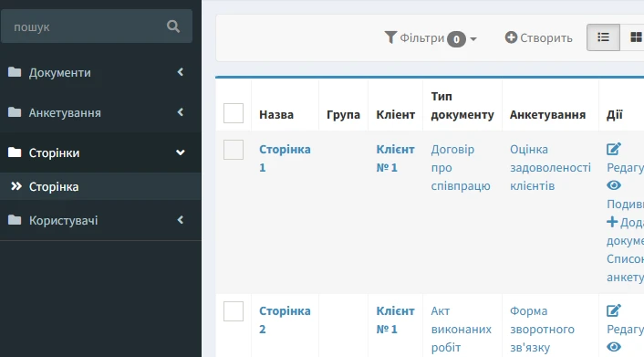Click the double-arrow icon beside Сторінка
644x357 pixels.
pyautogui.click(x=16, y=186)
